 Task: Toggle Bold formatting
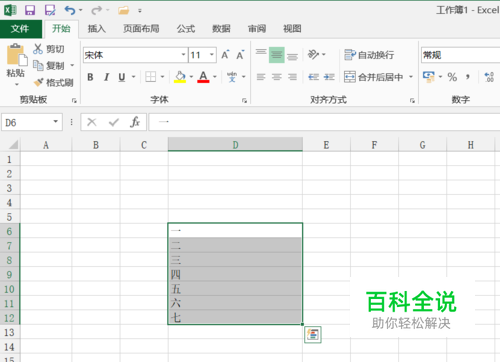pos(90,77)
